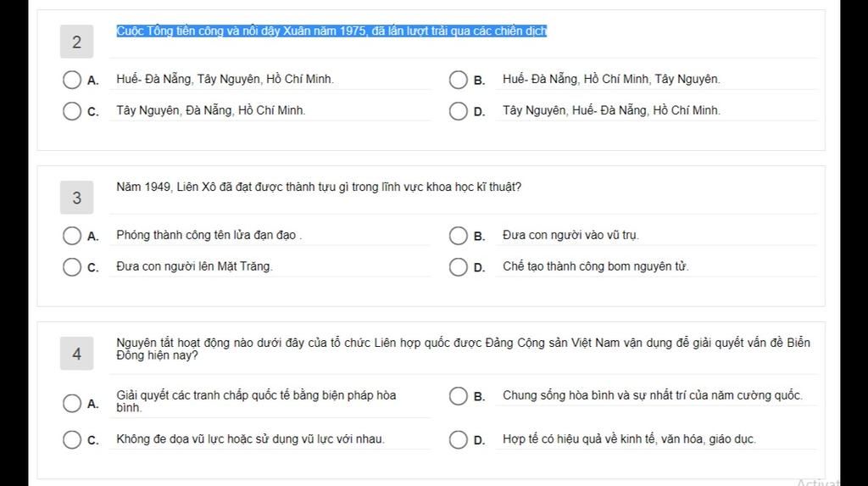Select radio A 'Phóng thành công tên lửa đạn đạo'

72,236
